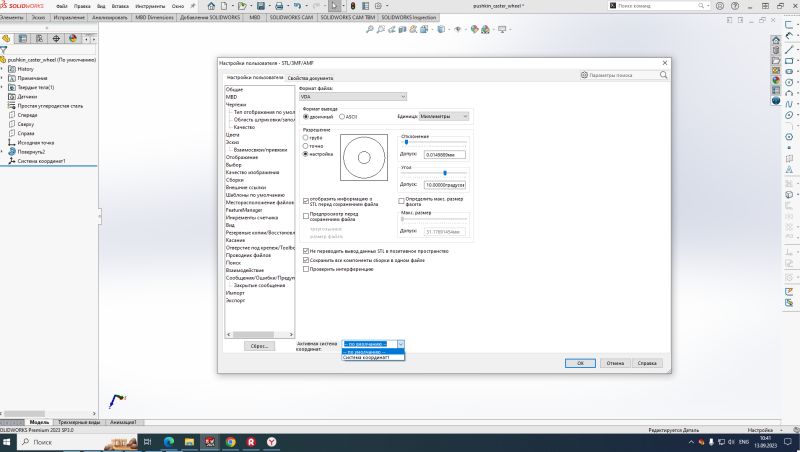The image size is (800, 452).
Task: Enable preview before saving file checkbox
Action: (x=306, y=216)
